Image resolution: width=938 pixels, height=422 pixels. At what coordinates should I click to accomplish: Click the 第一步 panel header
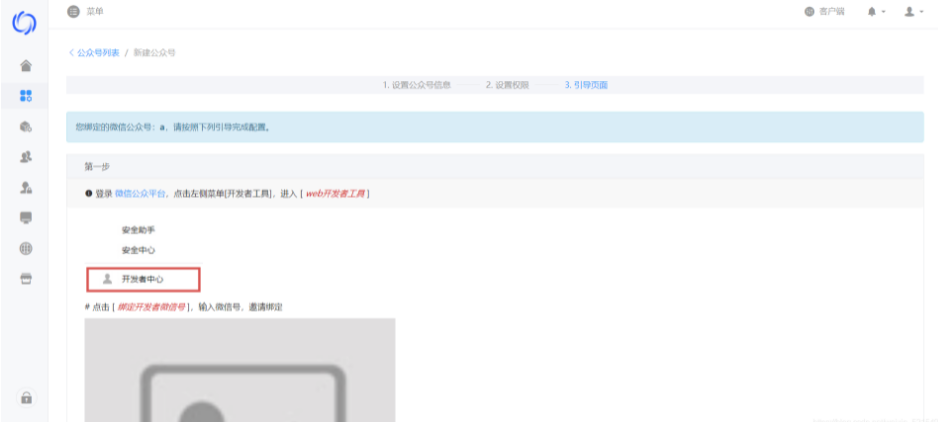(x=495, y=166)
